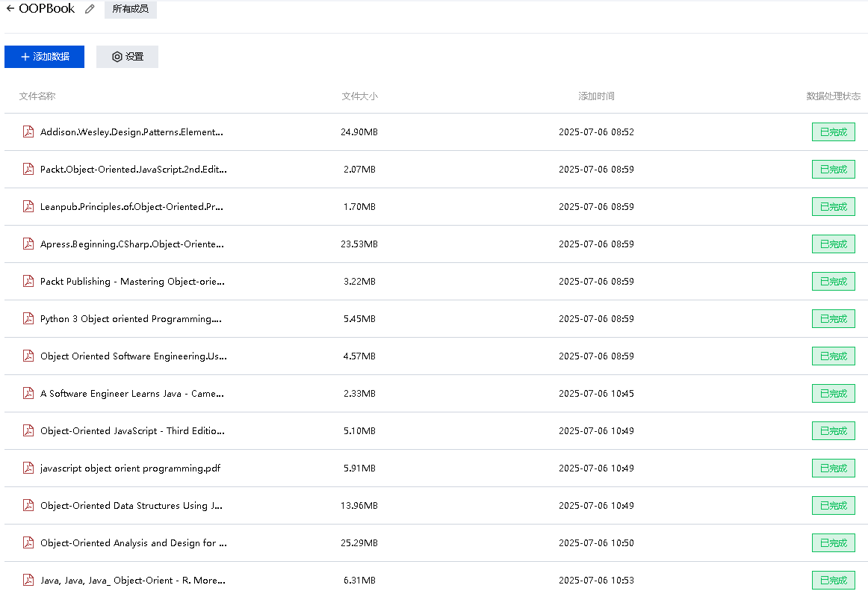Open Object Oriented Software Engineering file
This screenshot has height=597, width=868.
pos(133,356)
